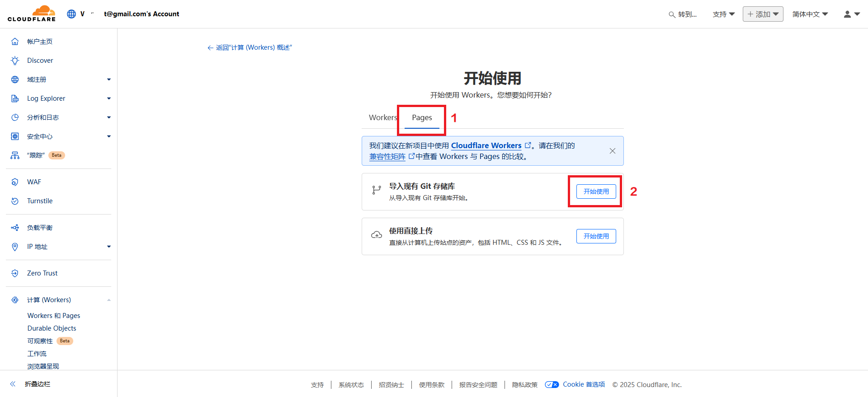868x397 pixels.
Task: Open the user profile icon menu
Action: [x=851, y=14]
